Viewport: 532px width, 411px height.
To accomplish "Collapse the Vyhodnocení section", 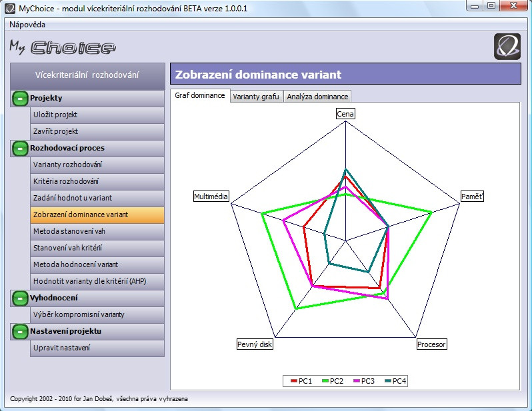I will (20, 298).
